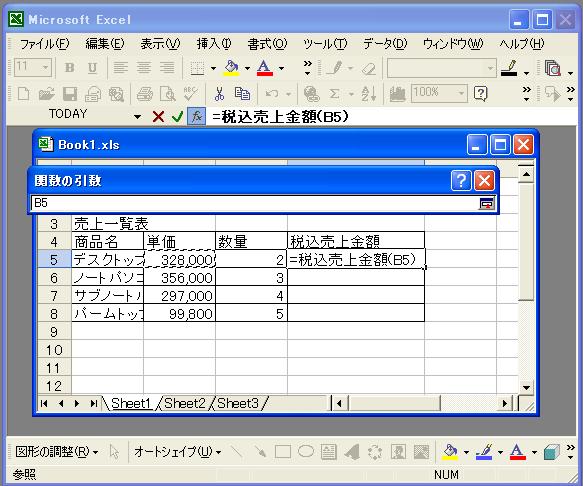
Task: Click the font color red A swatch
Action: click(x=264, y=68)
